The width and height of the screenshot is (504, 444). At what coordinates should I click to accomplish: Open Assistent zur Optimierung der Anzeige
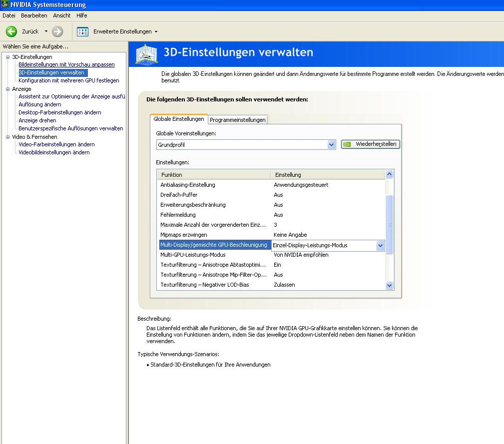click(71, 96)
